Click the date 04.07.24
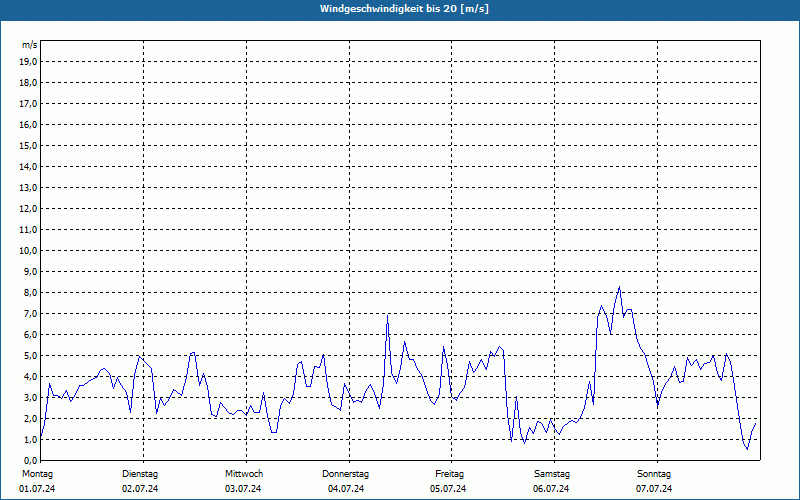The height and width of the screenshot is (500, 800). click(x=346, y=489)
